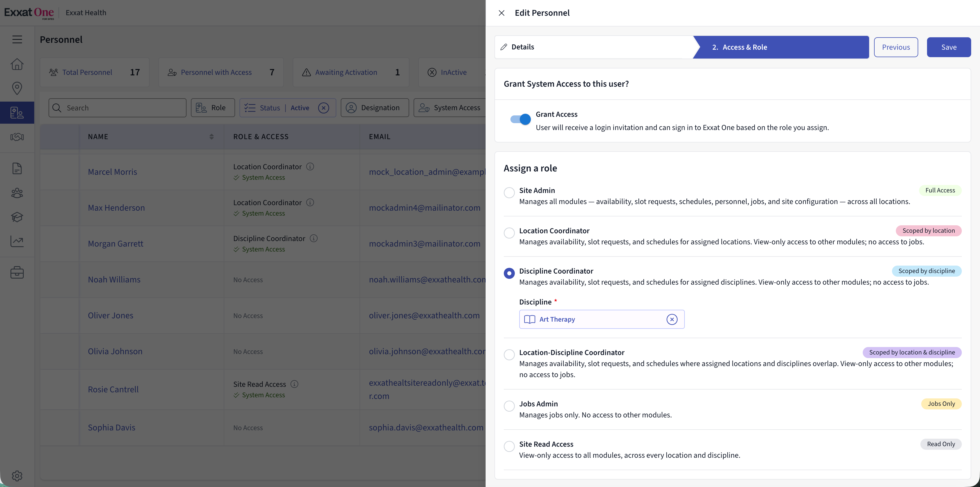Open the Role filter dropdown

point(213,108)
